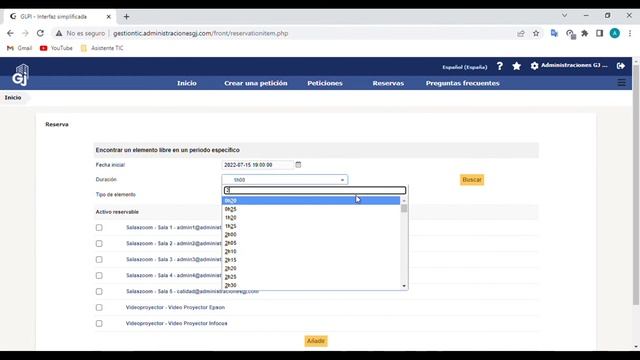Image resolution: width=640 pixels, height=360 pixels.
Task: Open the hamburger menu in navigation bar
Action: [x=622, y=83]
